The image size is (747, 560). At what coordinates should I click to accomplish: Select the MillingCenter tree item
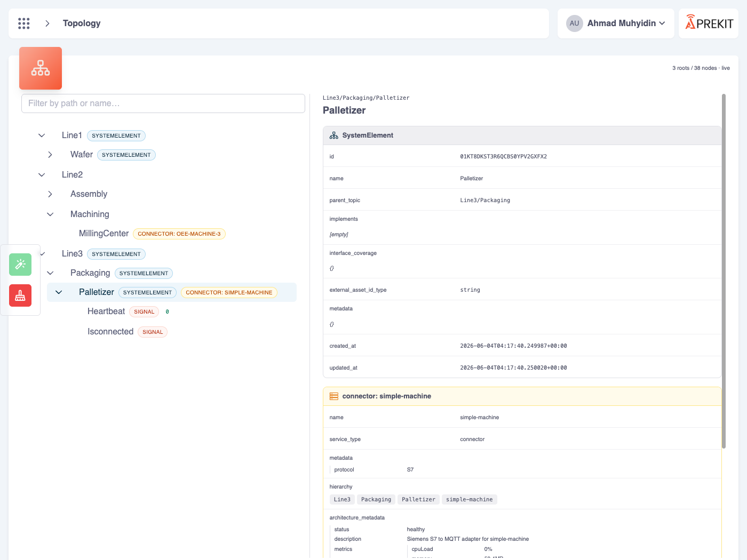104,234
